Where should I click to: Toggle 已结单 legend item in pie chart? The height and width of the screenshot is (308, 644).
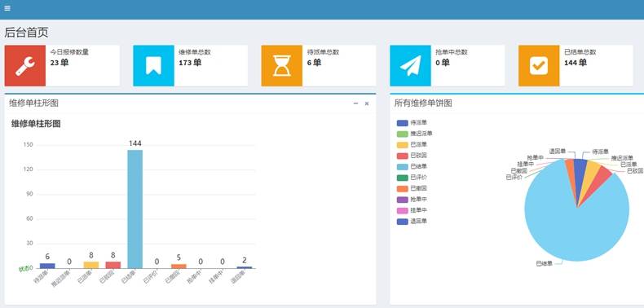point(412,166)
